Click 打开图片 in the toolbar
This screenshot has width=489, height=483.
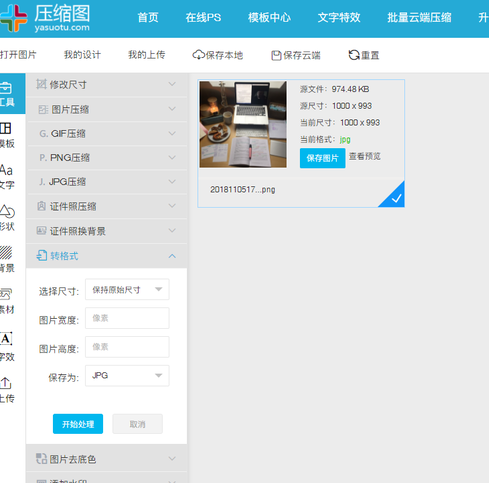point(18,55)
